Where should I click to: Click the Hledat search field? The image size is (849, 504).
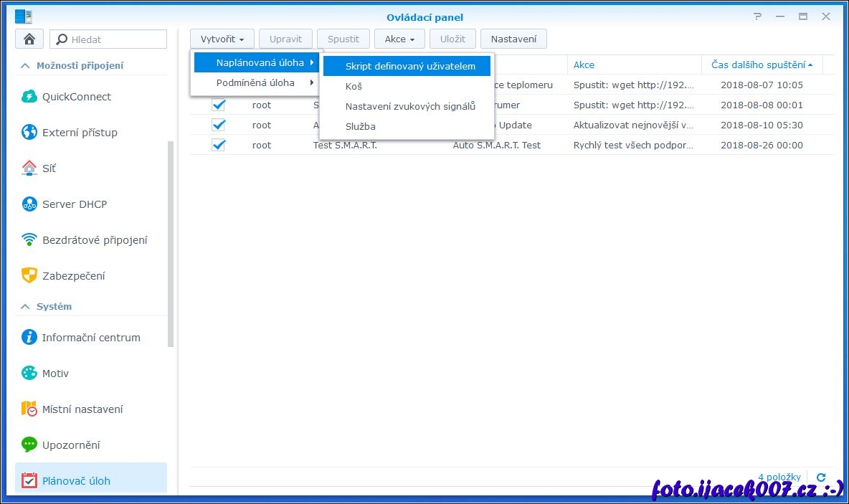click(115, 39)
